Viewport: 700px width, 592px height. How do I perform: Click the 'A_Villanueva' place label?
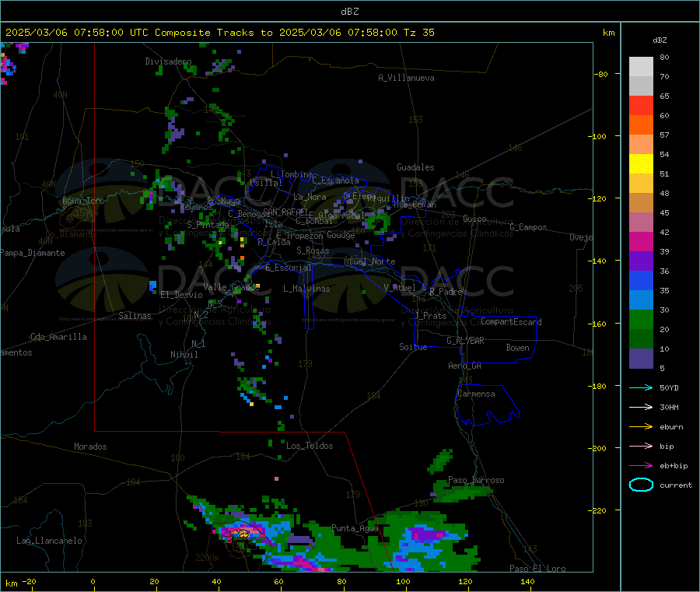coord(406,78)
